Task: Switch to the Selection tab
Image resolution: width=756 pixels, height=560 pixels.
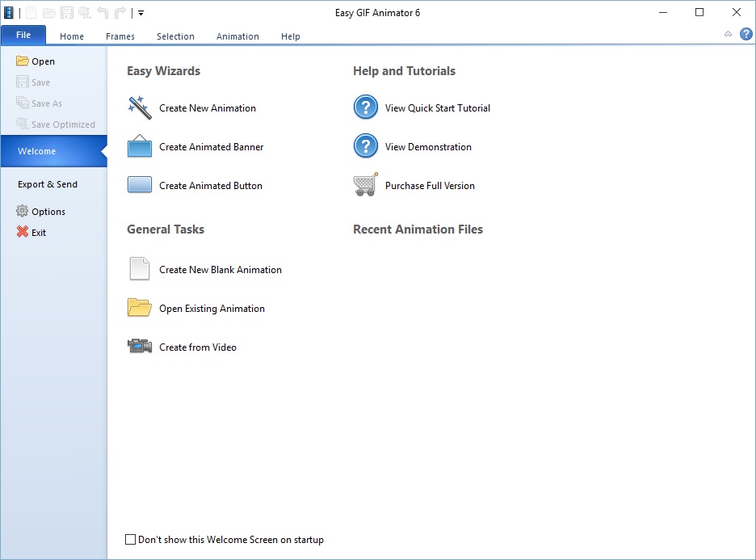Action: pos(175,36)
